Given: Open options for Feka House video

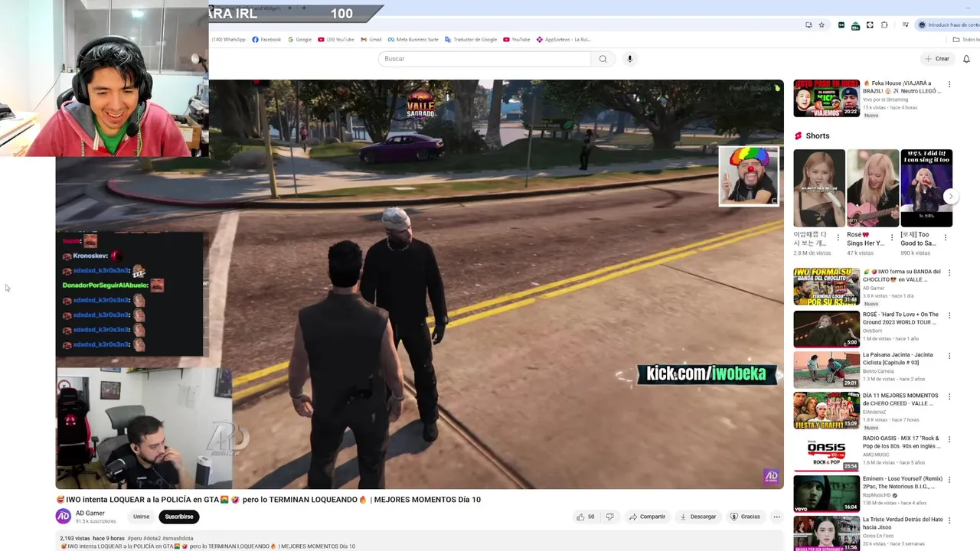Looking at the screenshot, I should (x=949, y=84).
